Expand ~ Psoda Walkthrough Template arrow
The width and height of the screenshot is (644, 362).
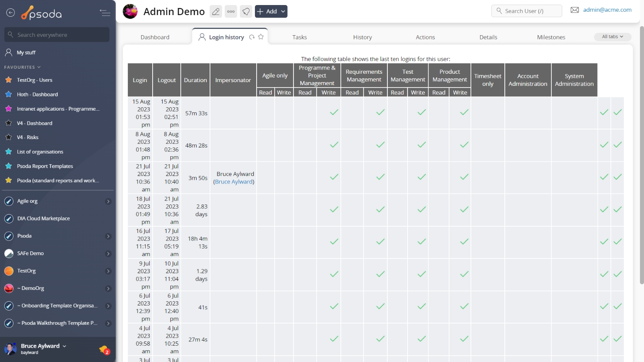point(108,323)
